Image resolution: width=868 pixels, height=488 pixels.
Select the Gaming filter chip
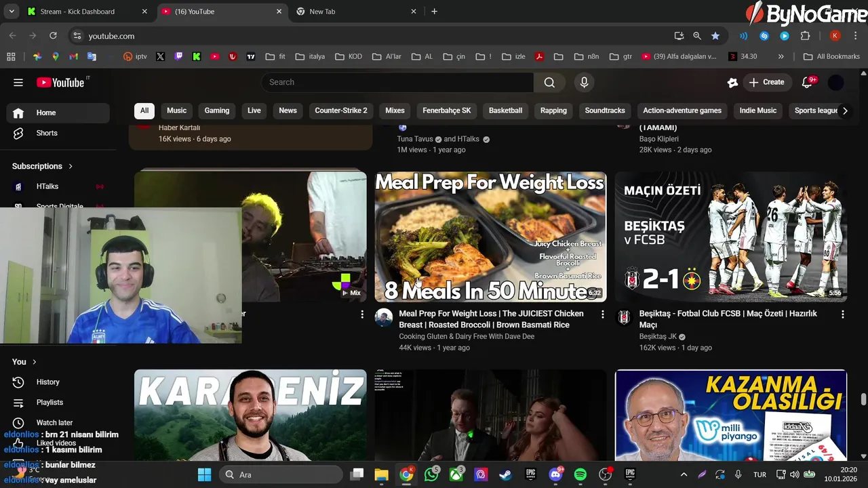tap(217, 110)
